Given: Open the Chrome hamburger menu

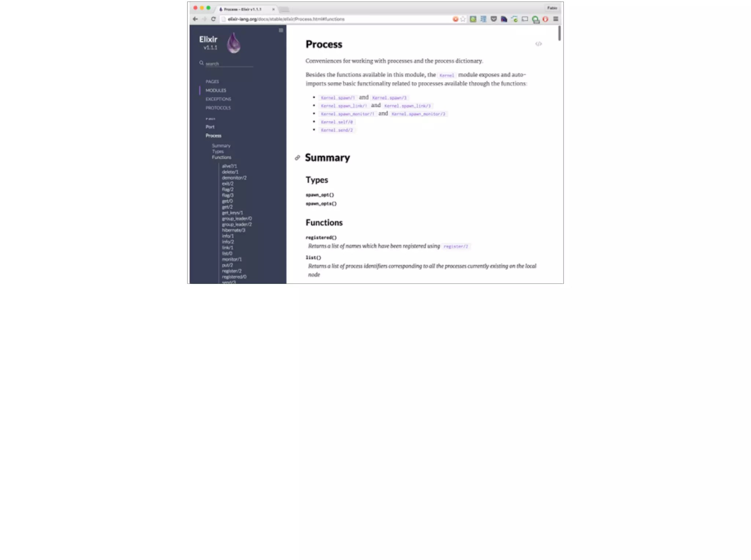Looking at the screenshot, I should point(556,19).
